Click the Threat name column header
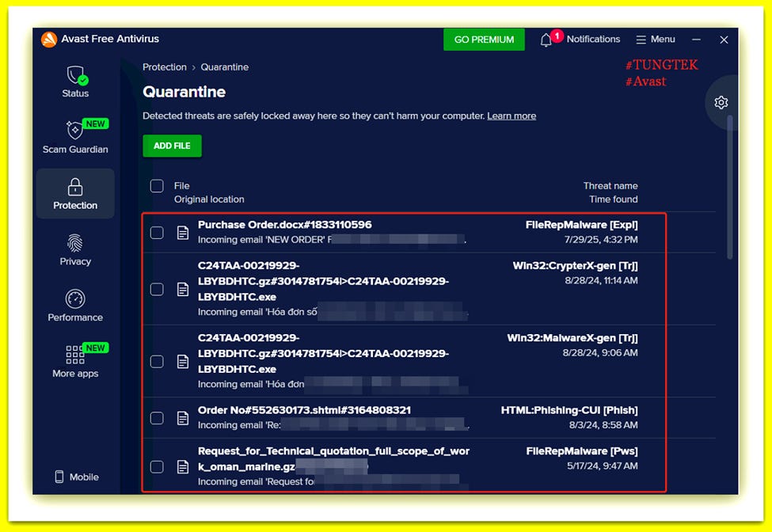 coord(610,185)
